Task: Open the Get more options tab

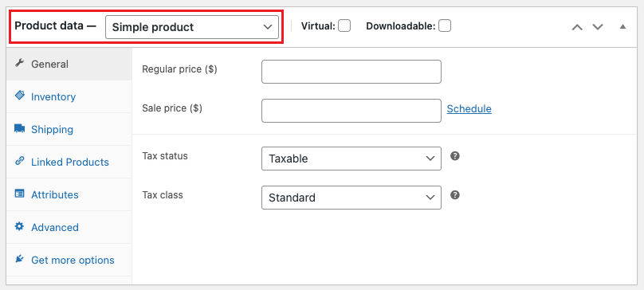Action: click(69, 260)
